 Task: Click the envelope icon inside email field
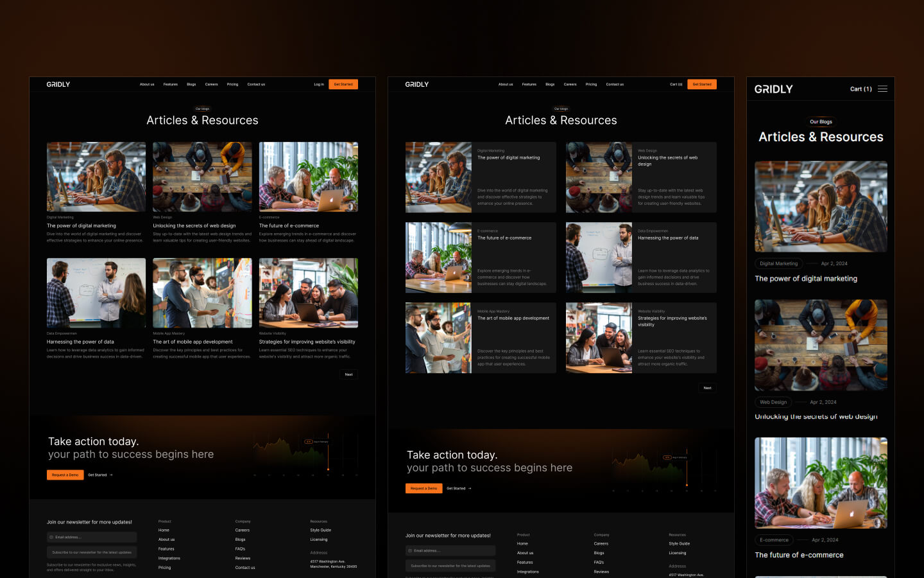(x=53, y=537)
